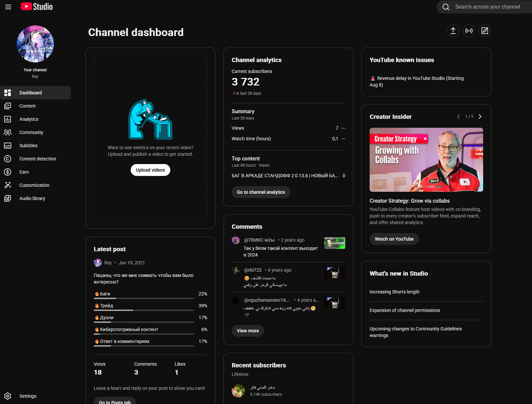Open Creator Strategy video thumbnail

pos(426,160)
